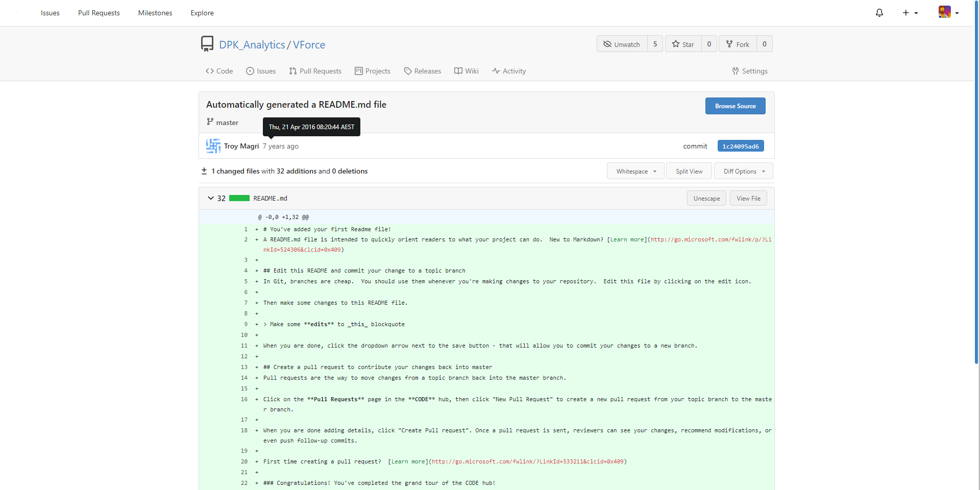Click the Projects board icon
980x490 pixels.
pos(359,71)
